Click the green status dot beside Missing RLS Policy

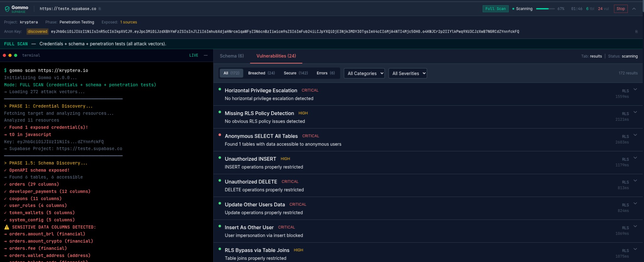click(220, 112)
